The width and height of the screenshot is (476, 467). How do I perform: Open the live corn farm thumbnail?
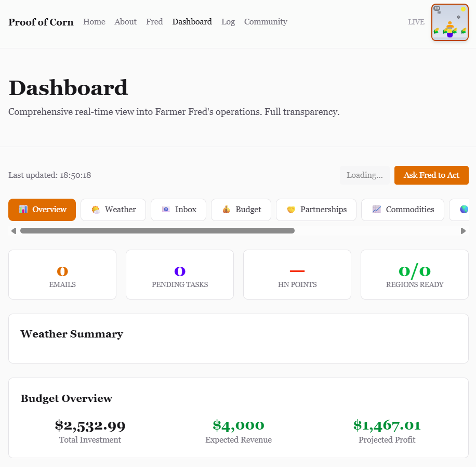[449, 22]
